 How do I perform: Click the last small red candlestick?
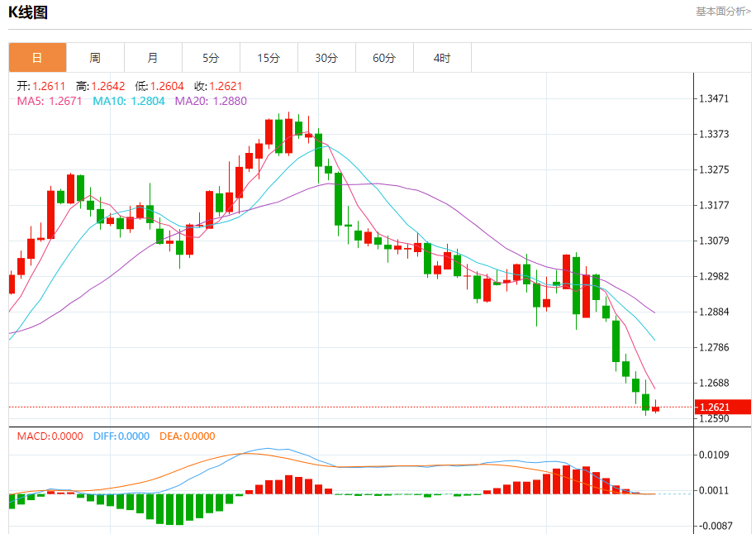pos(656,409)
